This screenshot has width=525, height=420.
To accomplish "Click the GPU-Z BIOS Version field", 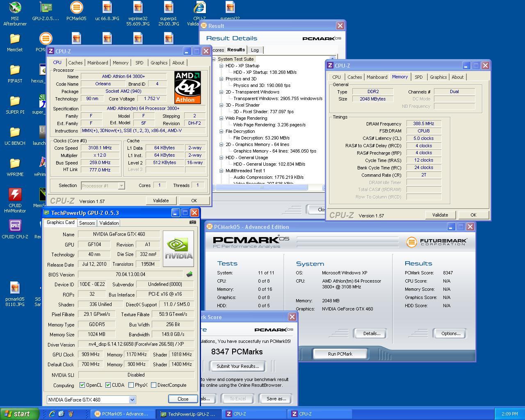I will [130, 274].
